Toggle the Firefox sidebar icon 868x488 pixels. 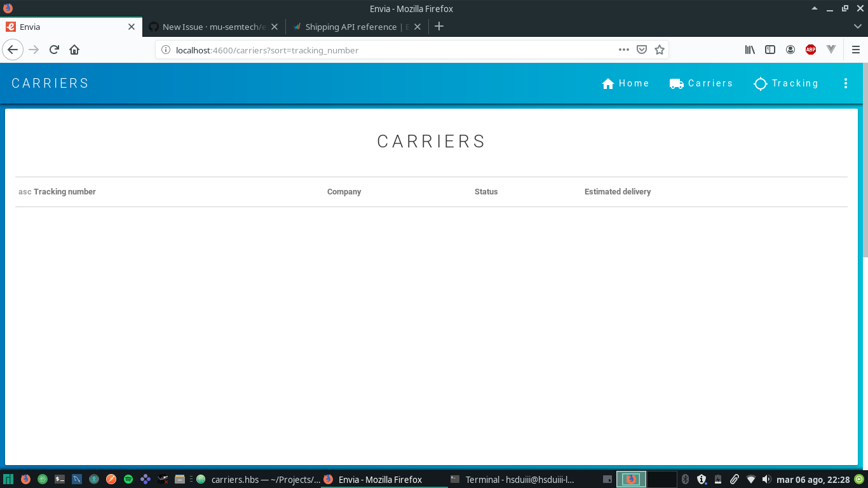770,50
